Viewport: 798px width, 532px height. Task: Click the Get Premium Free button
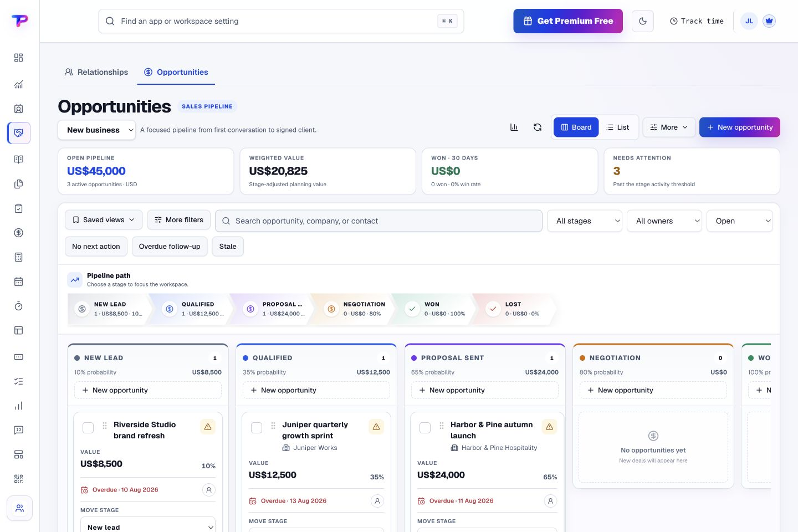point(568,21)
